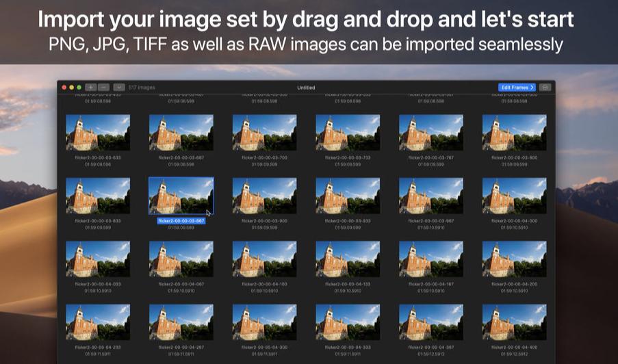The image size is (618, 364).
Task: Select the flicker2-00-00-04-233 image
Action: point(98,322)
